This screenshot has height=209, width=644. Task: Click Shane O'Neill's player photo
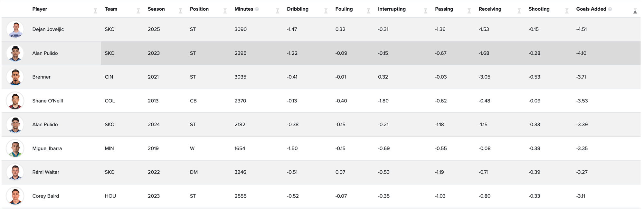point(15,101)
